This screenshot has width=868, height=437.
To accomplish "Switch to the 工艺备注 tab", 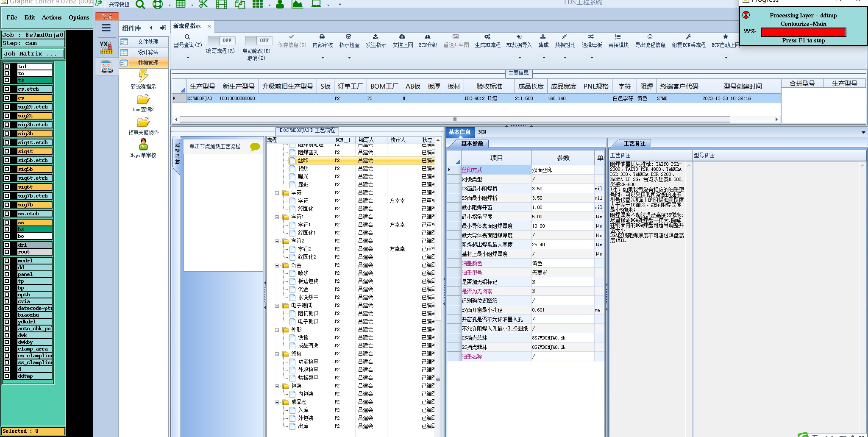I will [x=634, y=143].
